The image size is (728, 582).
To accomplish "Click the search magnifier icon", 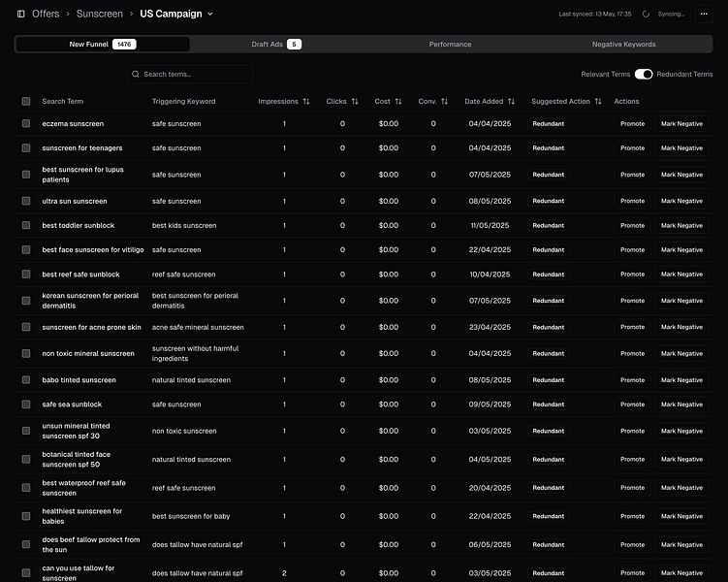I will coord(136,75).
